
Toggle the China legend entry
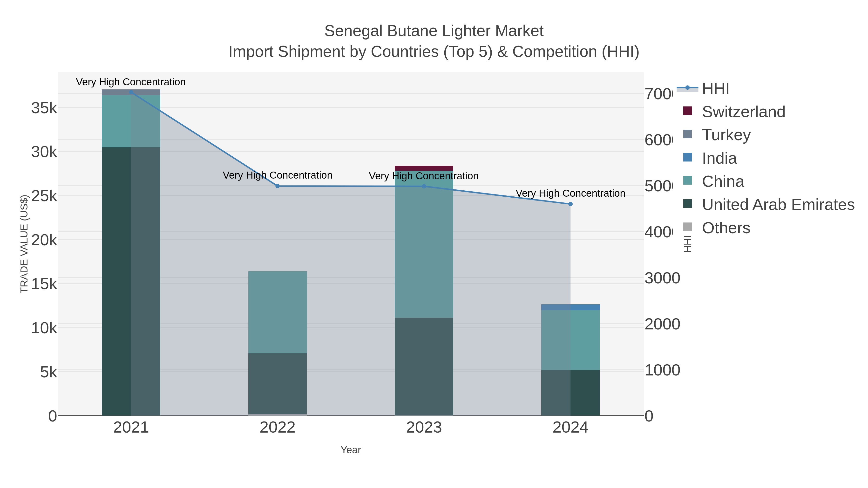click(x=714, y=181)
